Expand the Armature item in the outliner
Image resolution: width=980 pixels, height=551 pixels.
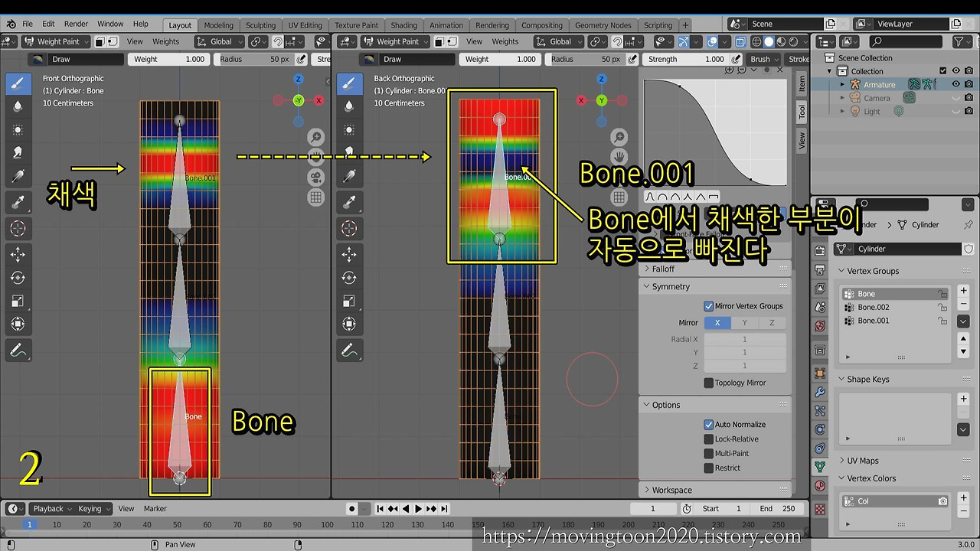pos(842,84)
